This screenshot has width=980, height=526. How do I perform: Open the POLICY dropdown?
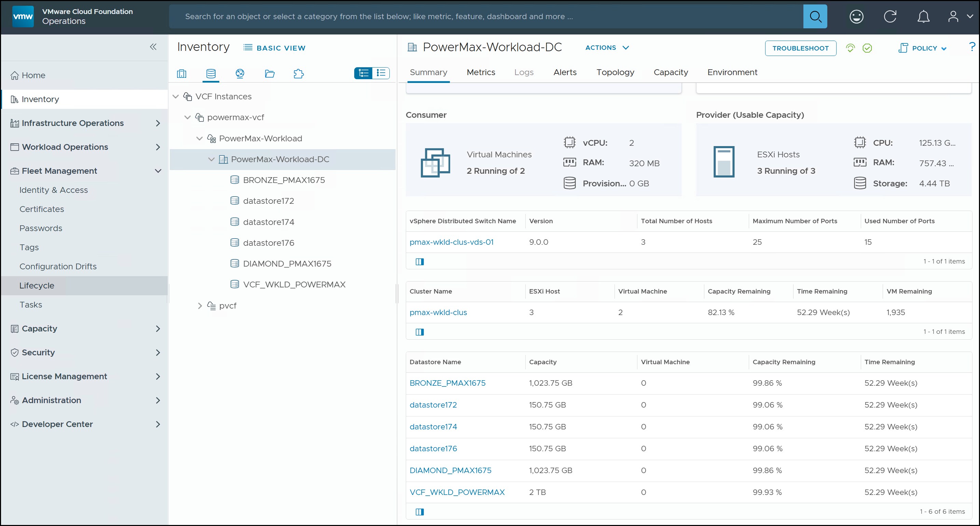(922, 48)
